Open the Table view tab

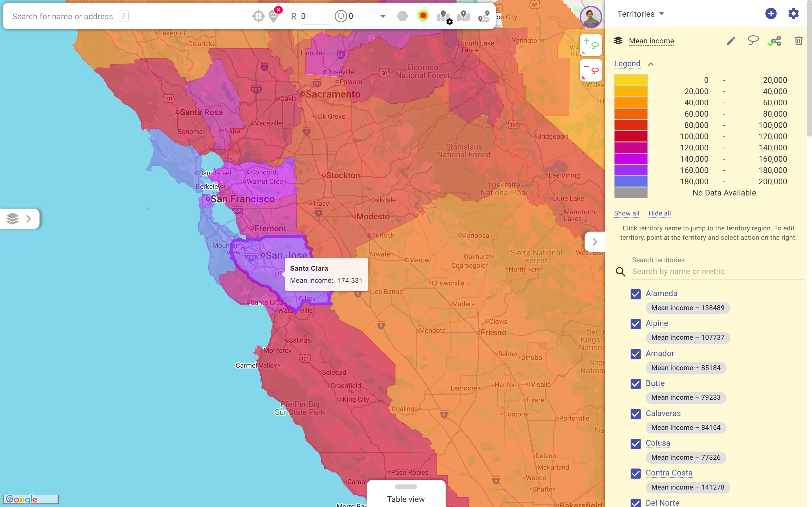[x=406, y=499]
